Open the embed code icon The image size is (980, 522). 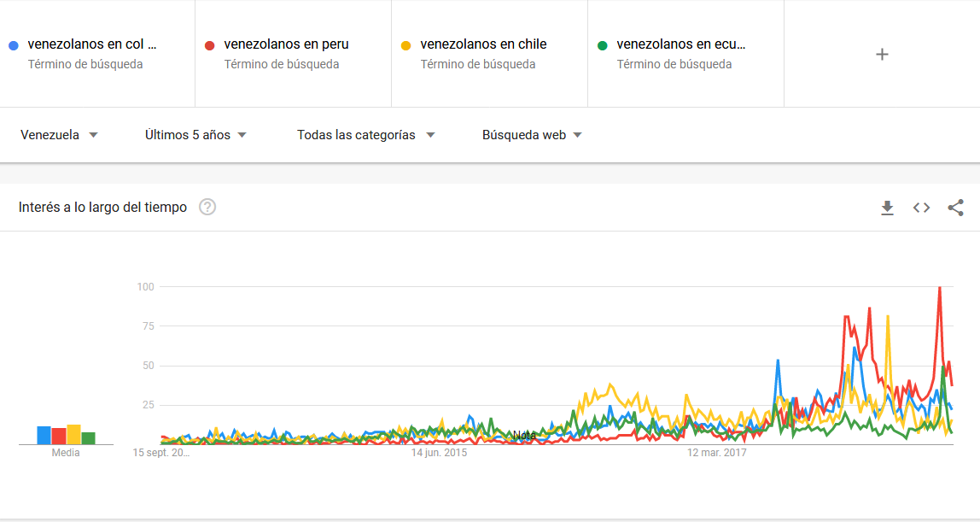coord(921,208)
